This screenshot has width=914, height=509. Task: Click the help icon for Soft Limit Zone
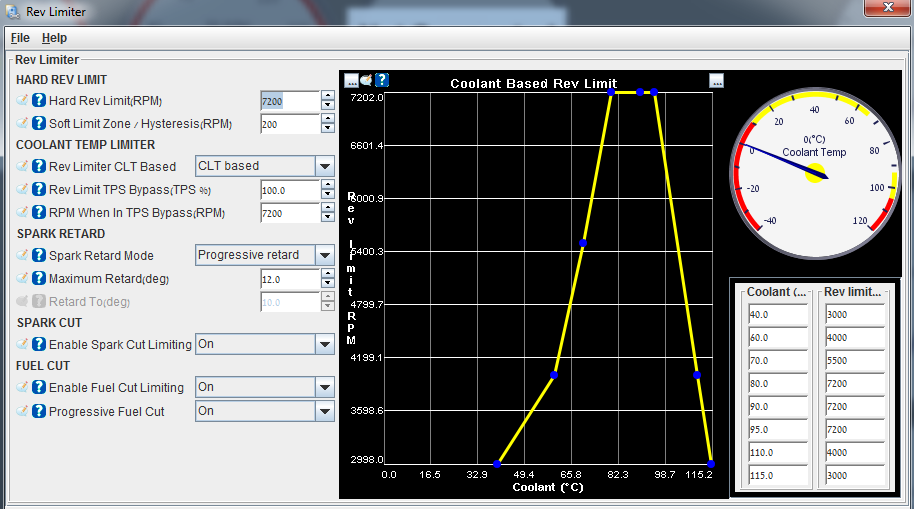38,123
